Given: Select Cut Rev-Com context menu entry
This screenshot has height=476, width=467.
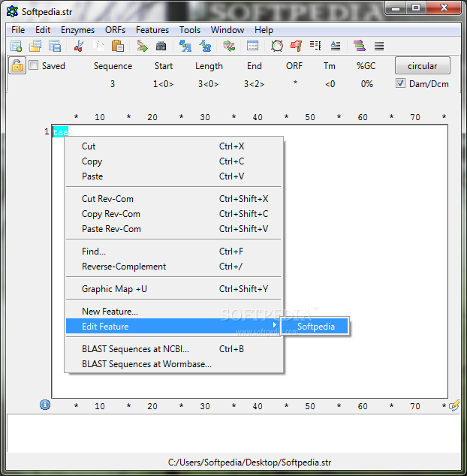Looking at the screenshot, I should coord(173,198).
